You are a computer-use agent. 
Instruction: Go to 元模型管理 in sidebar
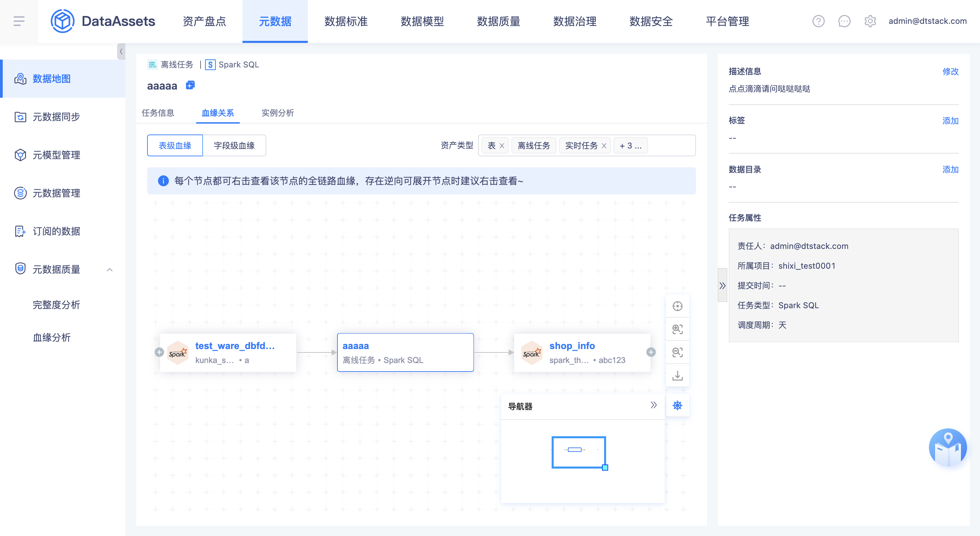[63, 155]
